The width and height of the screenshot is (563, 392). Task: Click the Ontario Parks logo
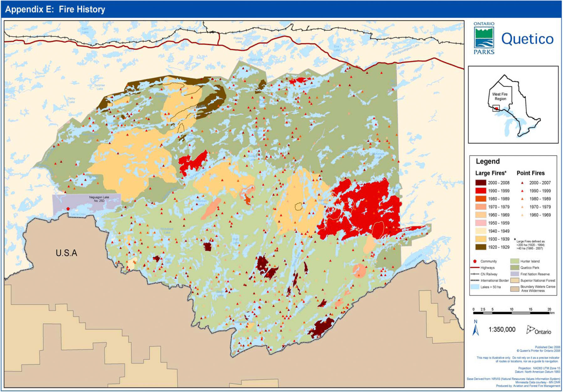pos(484,37)
